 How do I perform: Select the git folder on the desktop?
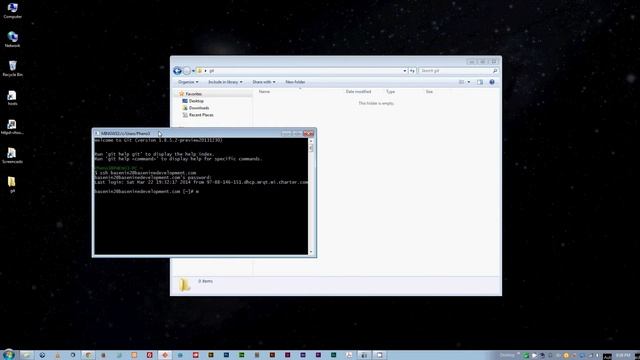12,184
